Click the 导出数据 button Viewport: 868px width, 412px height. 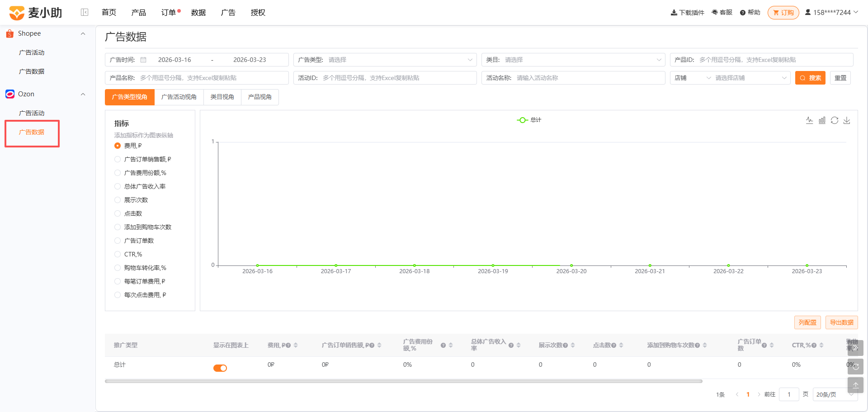tap(841, 322)
